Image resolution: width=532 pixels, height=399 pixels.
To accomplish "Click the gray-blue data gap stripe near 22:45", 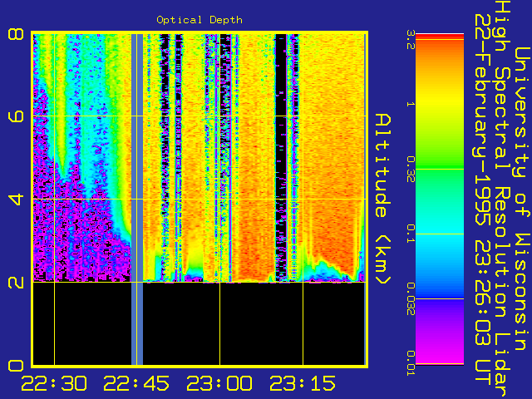I will 137,199.
